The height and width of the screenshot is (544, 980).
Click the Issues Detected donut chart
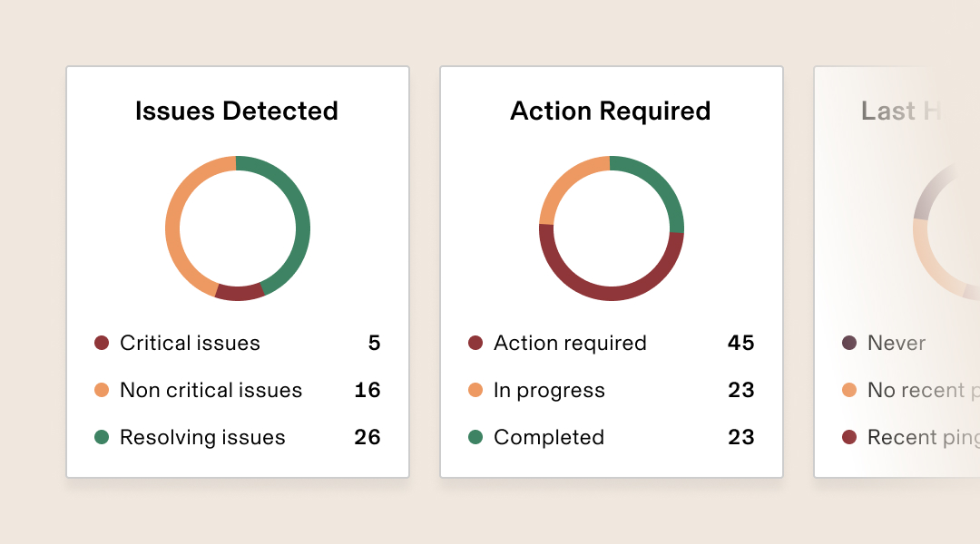pos(238,228)
